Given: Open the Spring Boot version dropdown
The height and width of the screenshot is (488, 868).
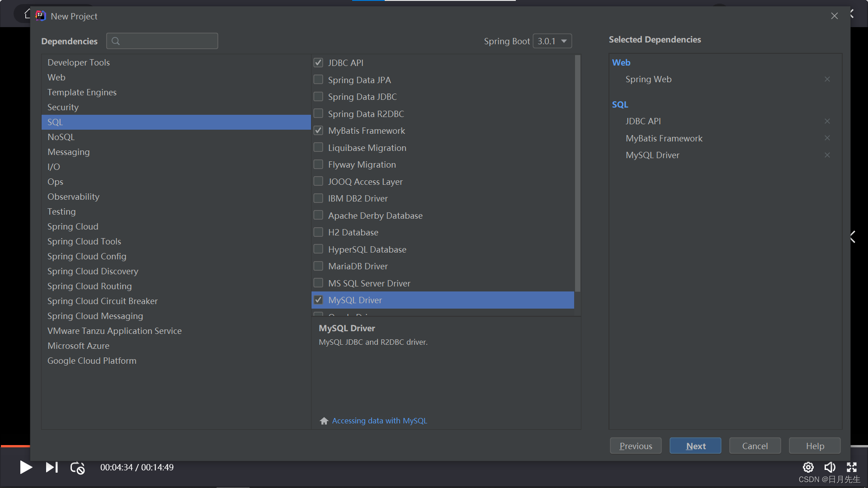Looking at the screenshot, I should [x=552, y=41].
